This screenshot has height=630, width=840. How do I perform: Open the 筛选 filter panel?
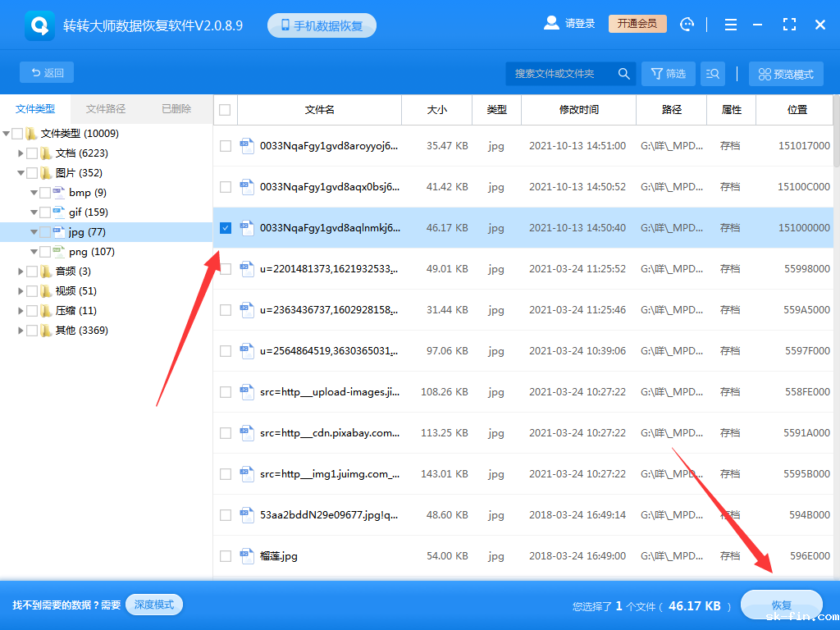coord(668,73)
